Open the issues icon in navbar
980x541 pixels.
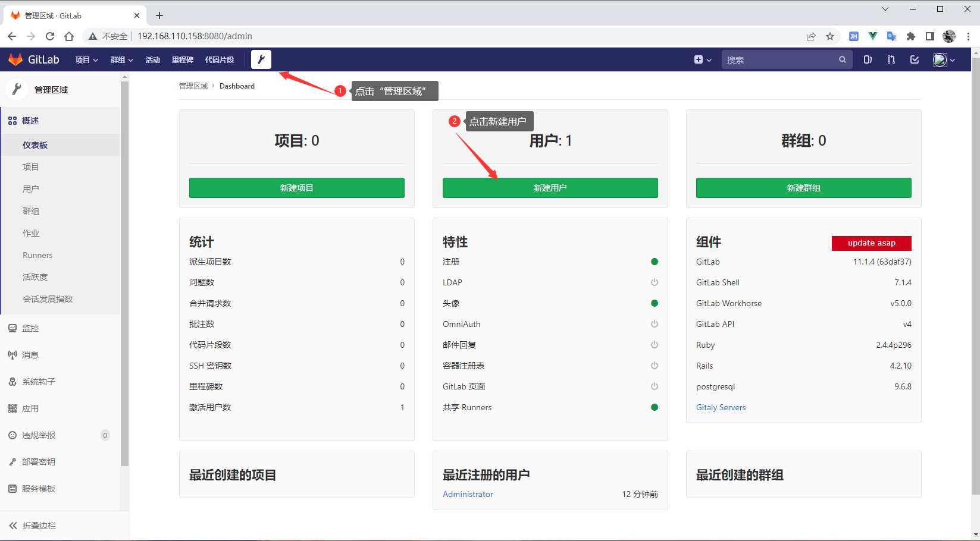click(x=868, y=59)
